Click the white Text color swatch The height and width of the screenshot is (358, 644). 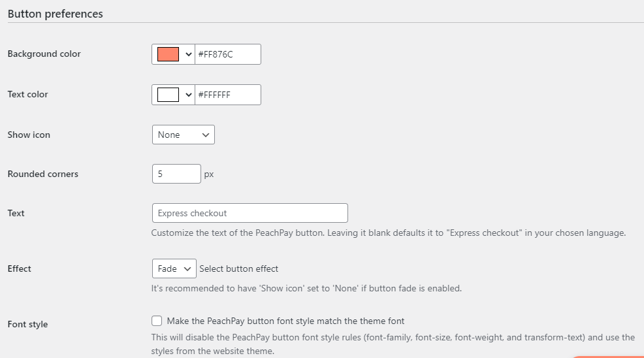pyautogui.click(x=168, y=95)
